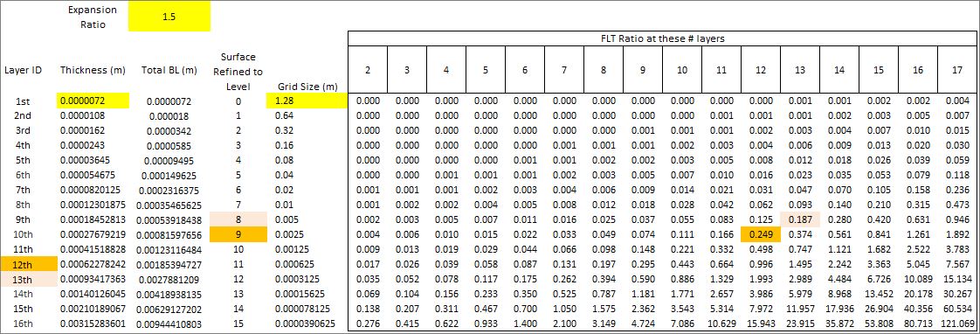Select the 'Grid Size (m)' column header
Viewport: 980px width, 334px height.
pos(307,87)
